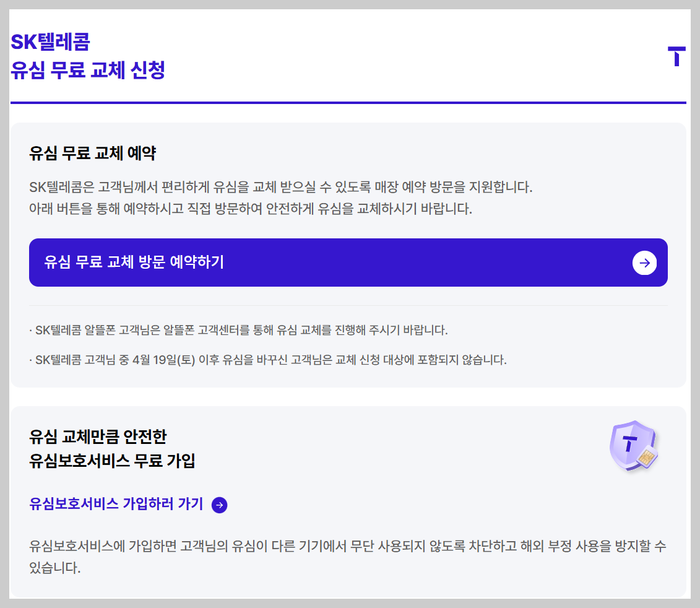700x608 pixels.
Task: Click paragraph starting SK텔레콤은 고객님께서
Action: [x=281, y=187]
